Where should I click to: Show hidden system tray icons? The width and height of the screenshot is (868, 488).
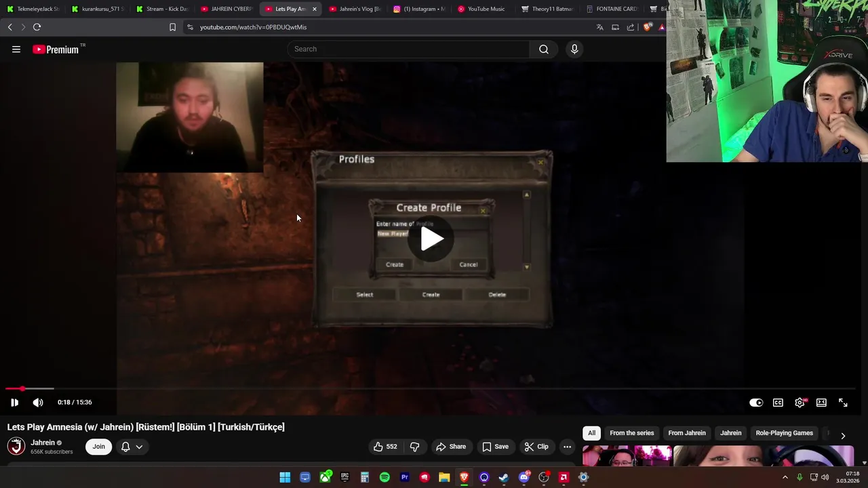pyautogui.click(x=785, y=477)
